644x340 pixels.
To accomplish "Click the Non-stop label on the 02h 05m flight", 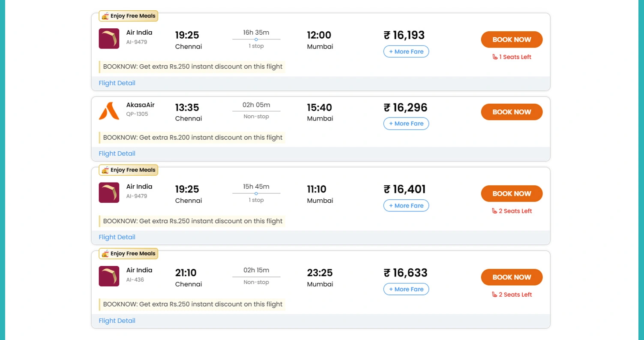I will [256, 116].
